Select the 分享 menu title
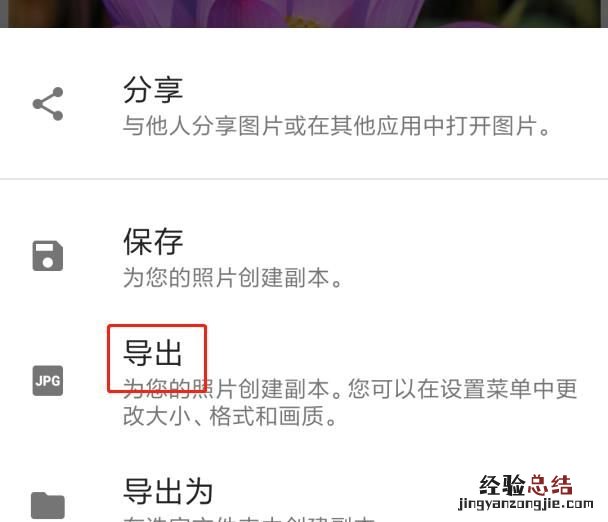The height and width of the screenshot is (522, 608). (x=153, y=90)
